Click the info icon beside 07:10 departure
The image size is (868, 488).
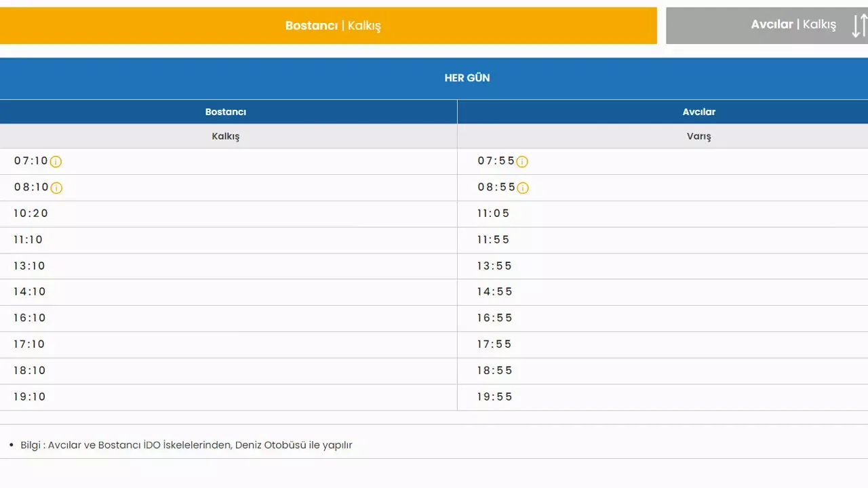[56, 162]
